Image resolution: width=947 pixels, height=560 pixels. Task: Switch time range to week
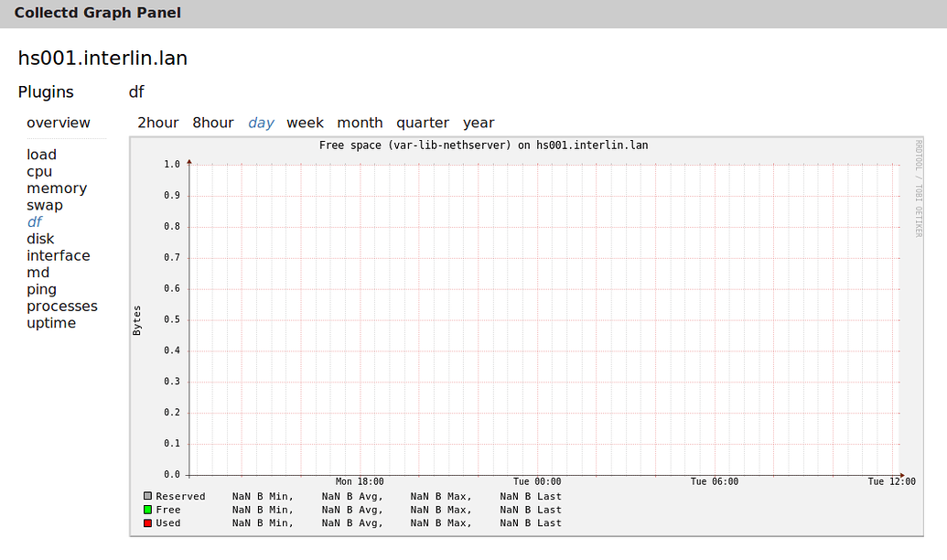(x=305, y=123)
